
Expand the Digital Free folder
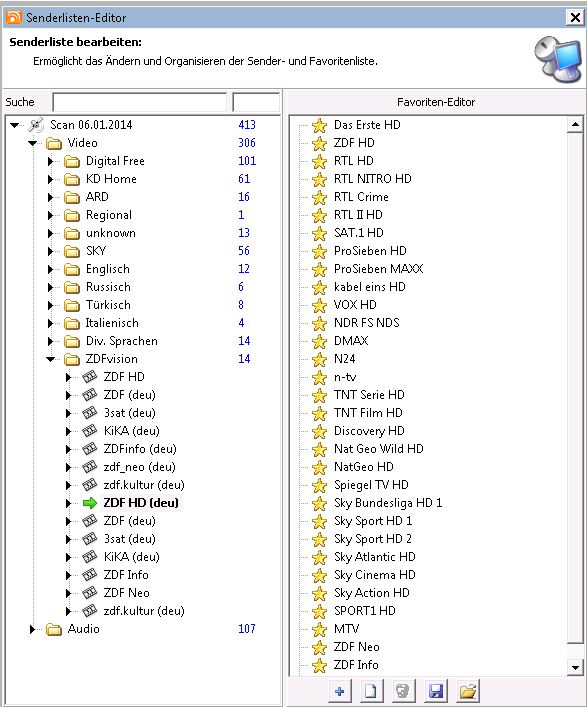(x=50, y=161)
